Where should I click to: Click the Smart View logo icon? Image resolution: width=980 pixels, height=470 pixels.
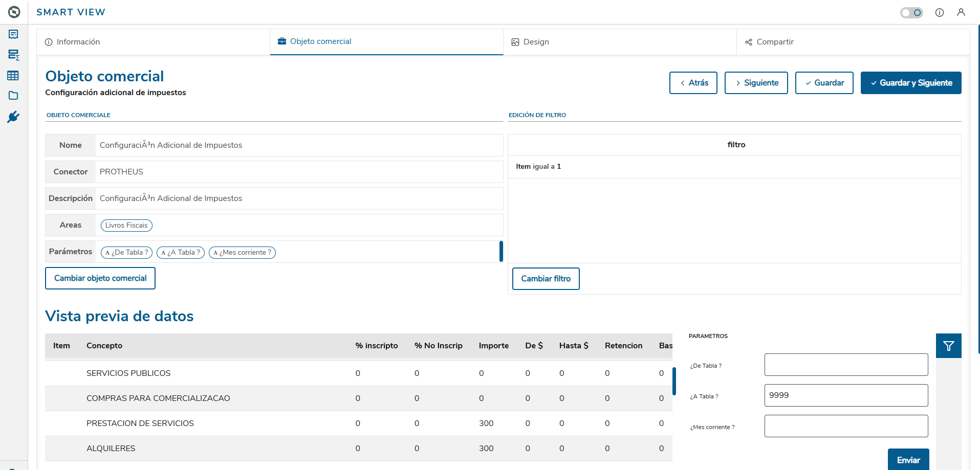[14, 12]
